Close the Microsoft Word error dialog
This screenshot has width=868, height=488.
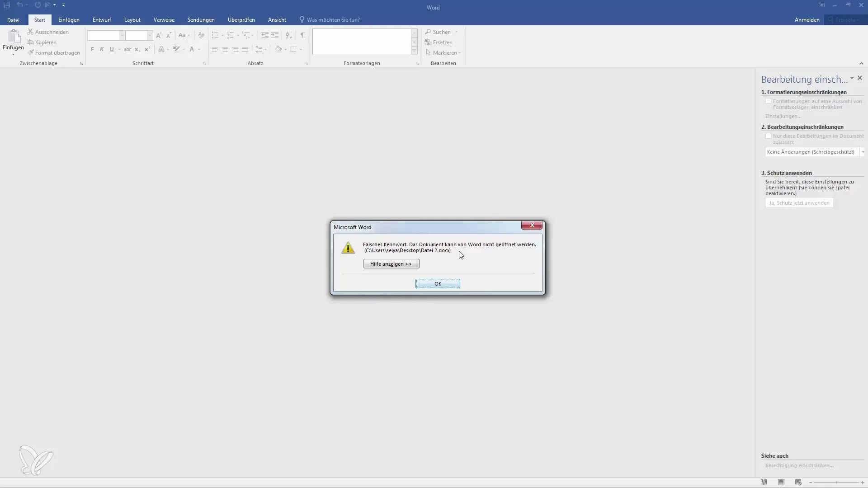(x=532, y=225)
